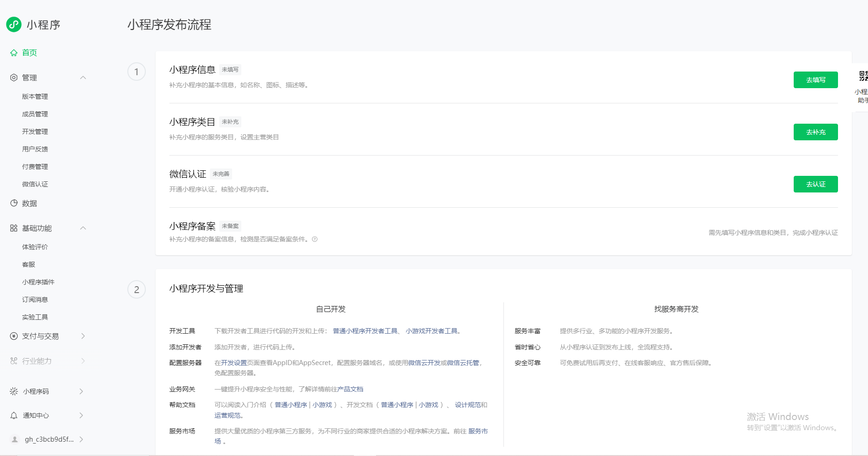The height and width of the screenshot is (456, 868).
Task: Click the 通知中心 bell icon
Action: pos(14,415)
